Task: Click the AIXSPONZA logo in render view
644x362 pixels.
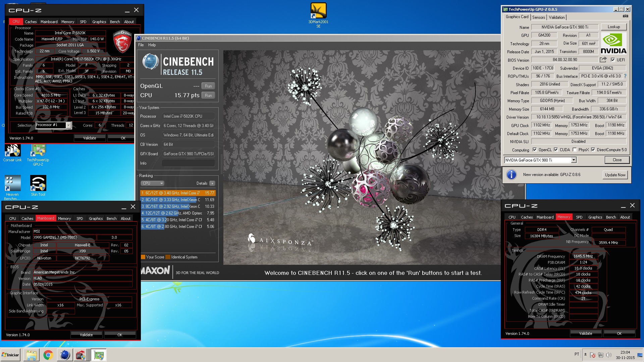Action: point(280,240)
